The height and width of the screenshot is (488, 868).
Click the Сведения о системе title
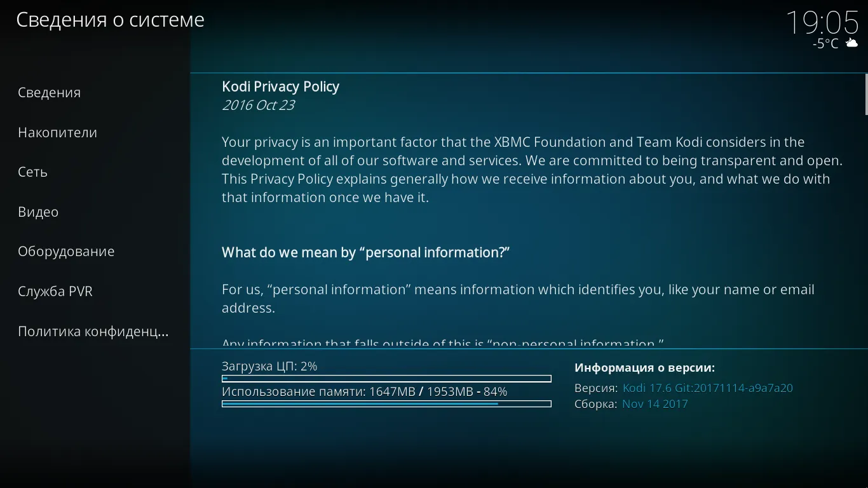click(110, 20)
